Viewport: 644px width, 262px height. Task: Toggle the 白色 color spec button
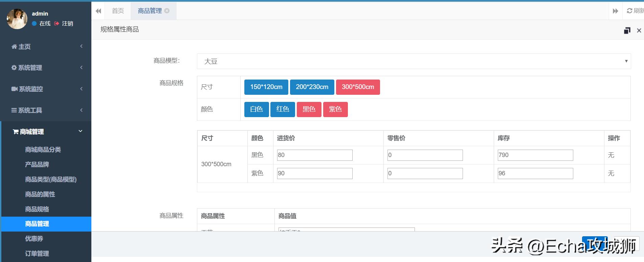pos(256,109)
